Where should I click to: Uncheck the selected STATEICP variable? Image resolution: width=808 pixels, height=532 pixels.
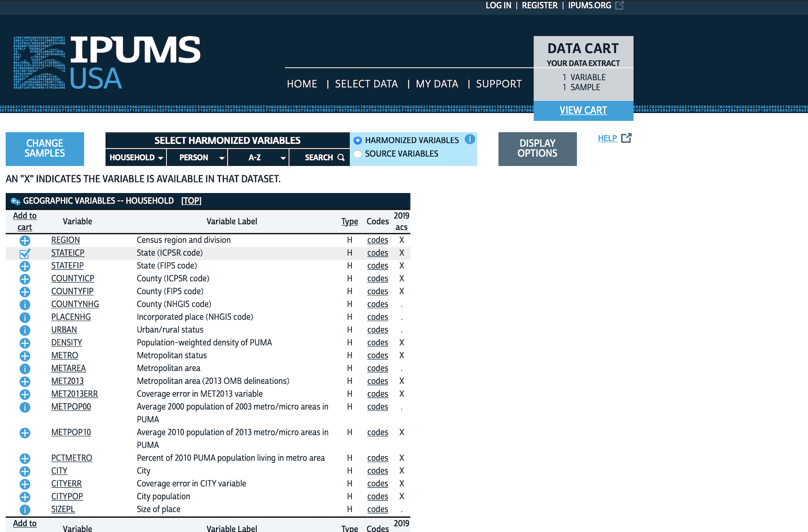(x=25, y=254)
